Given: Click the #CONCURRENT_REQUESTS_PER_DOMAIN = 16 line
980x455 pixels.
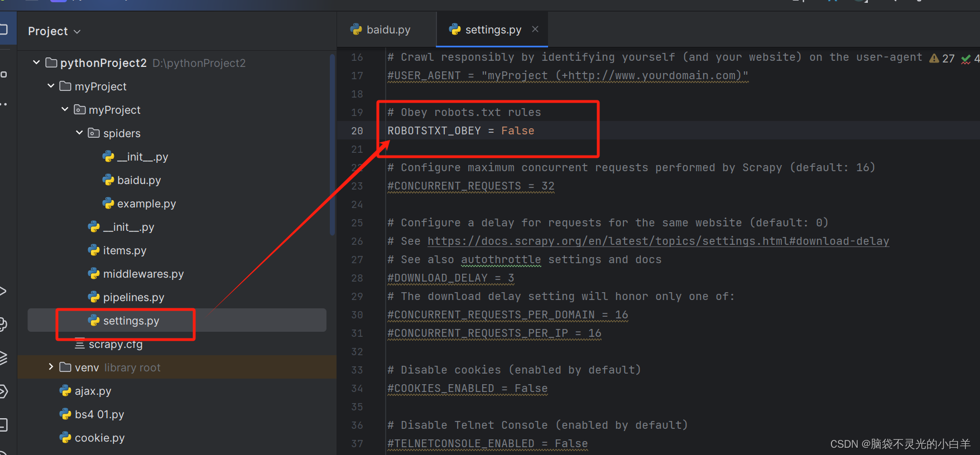Looking at the screenshot, I should (508, 314).
